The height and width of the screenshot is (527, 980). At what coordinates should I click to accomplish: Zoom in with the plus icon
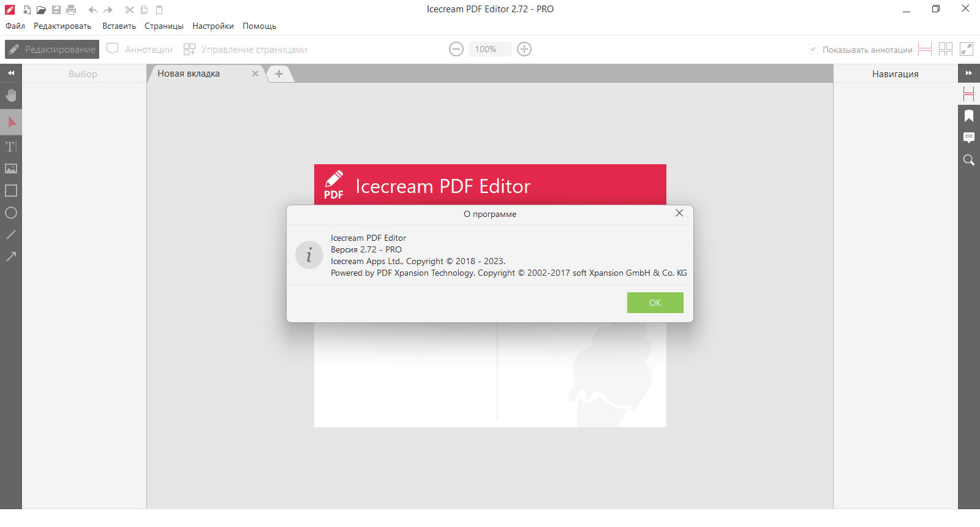[524, 49]
